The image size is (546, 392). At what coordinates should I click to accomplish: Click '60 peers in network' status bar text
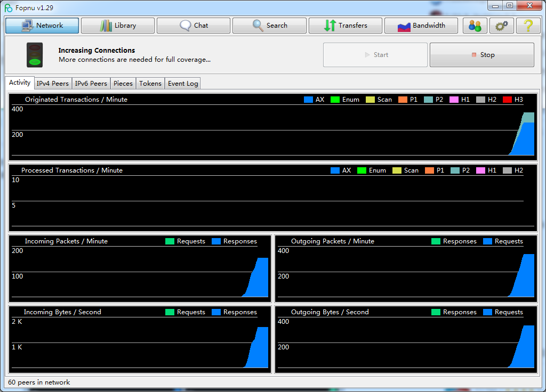(39, 382)
